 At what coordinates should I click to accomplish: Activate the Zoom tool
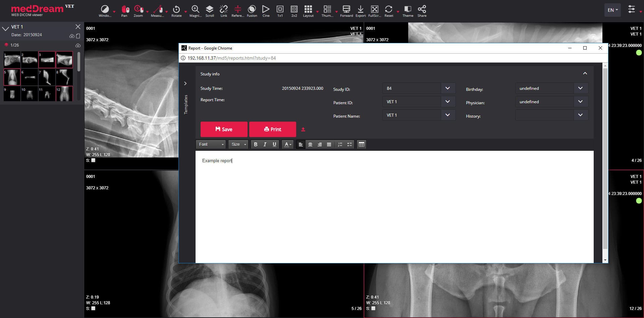tap(138, 10)
